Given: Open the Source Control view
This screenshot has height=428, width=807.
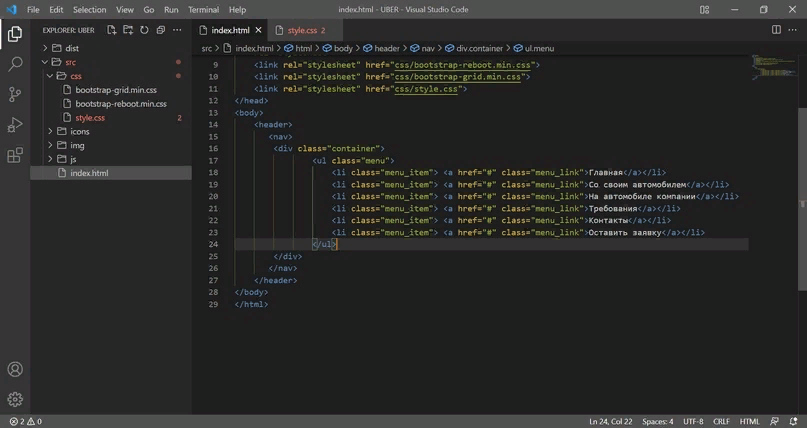Looking at the screenshot, I should tap(15, 94).
